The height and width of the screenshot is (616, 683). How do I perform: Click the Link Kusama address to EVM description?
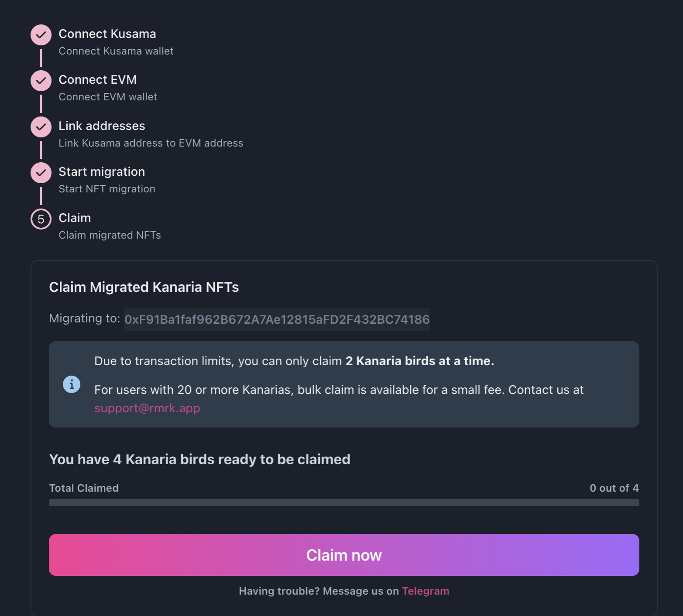click(151, 143)
